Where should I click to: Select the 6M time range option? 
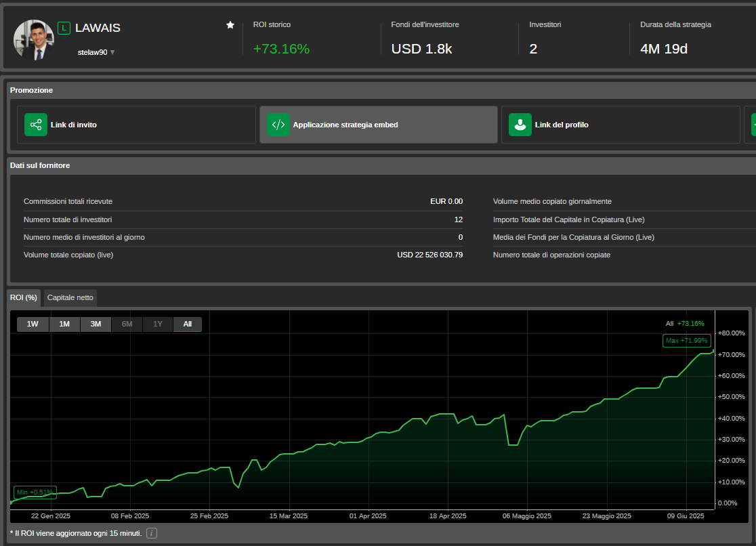[127, 324]
